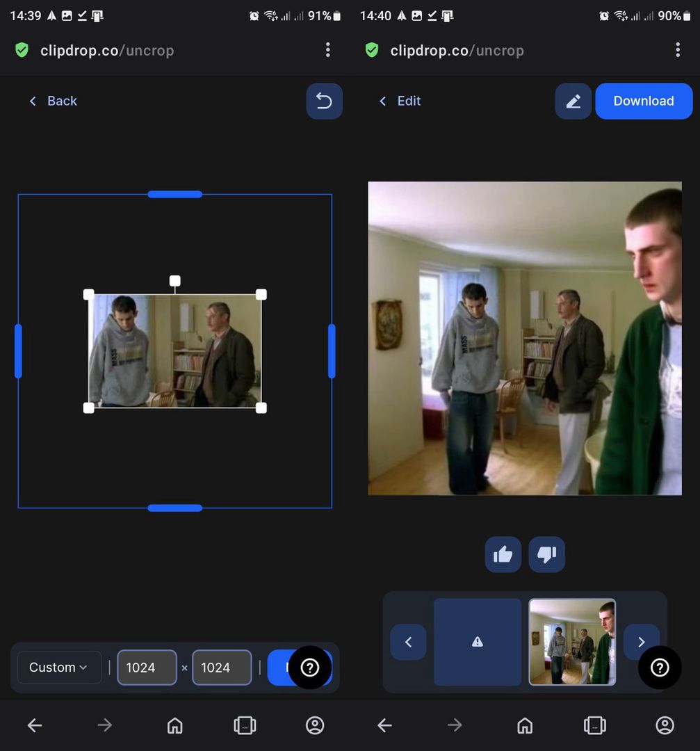The height and width of the screenshot is (751, 700).
Task: Click the undo arrow button in left screen
Action: click(x=324, y=101)
